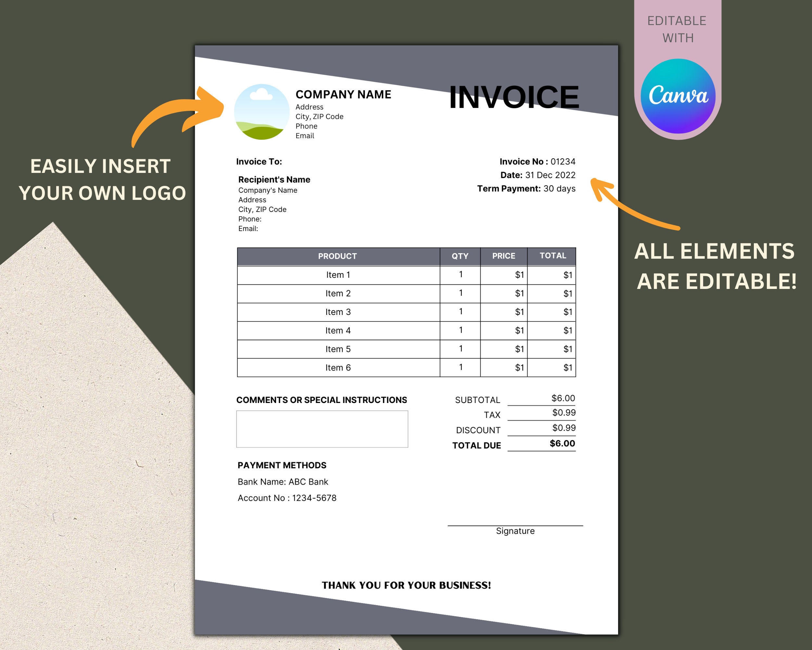Click the PRICE column header
This screenshot has width=812, height=650.
(504, 256)
